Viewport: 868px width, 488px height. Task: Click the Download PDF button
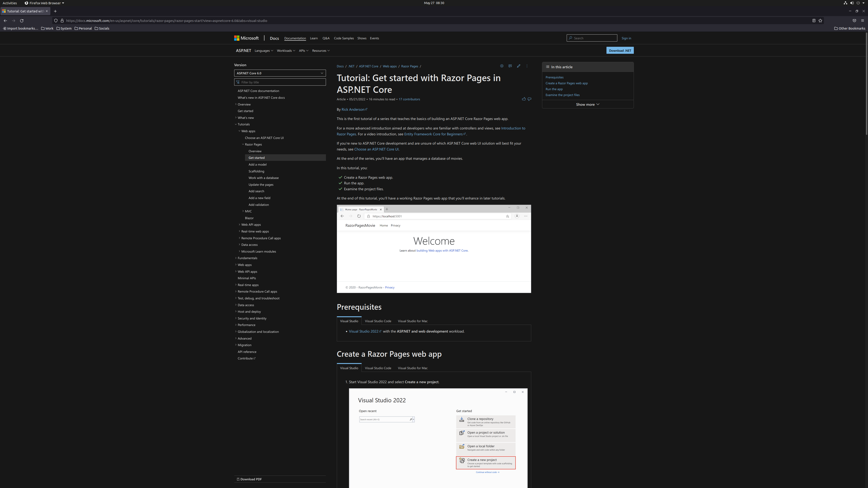[x=249, y=479]
